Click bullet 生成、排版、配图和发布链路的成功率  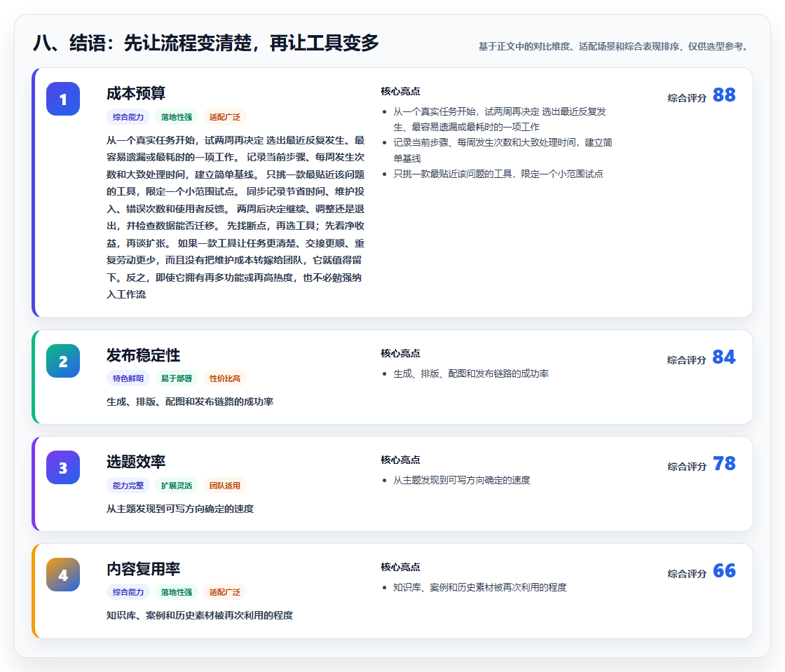[x=470, y=373]
